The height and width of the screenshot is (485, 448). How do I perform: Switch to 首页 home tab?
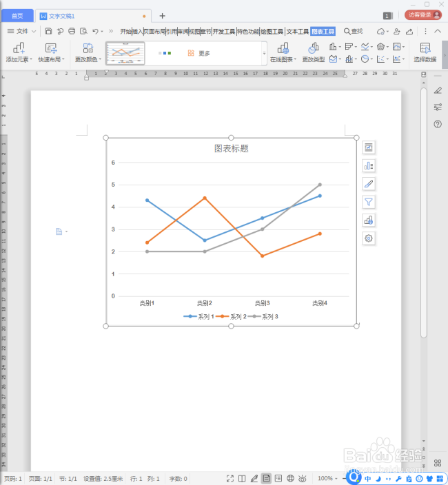[x=17, y=16]
